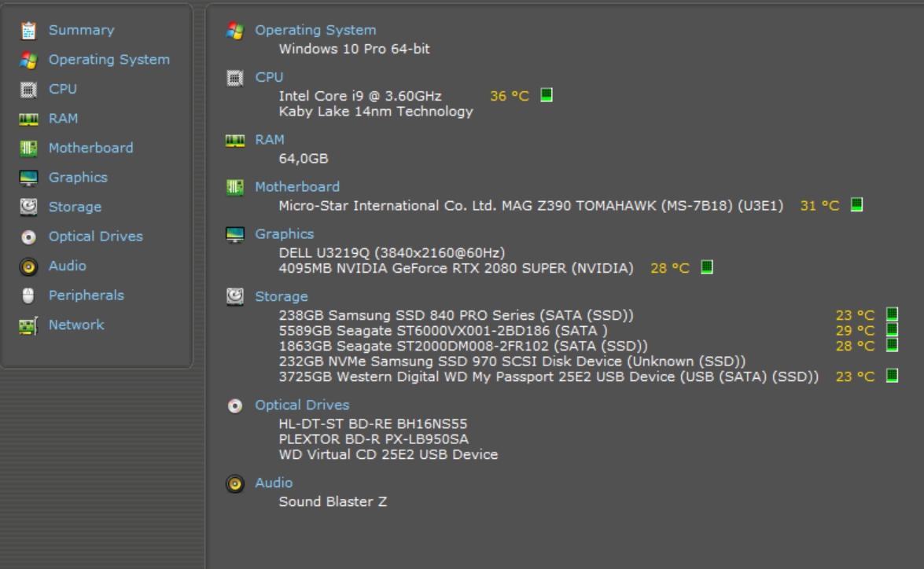Image resolution: width=924 pixels, height=569 pixels.
Task: Select Network in the sidebar
Action: pyautogui.click(x=76, y=325)
